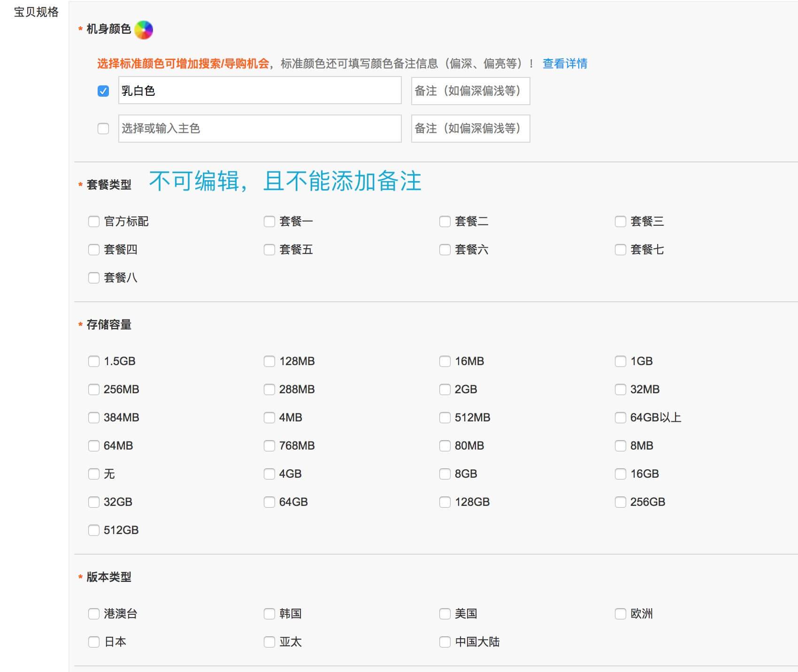
Task: Select the 1GB storage checkbox
Action: point(621,361)
